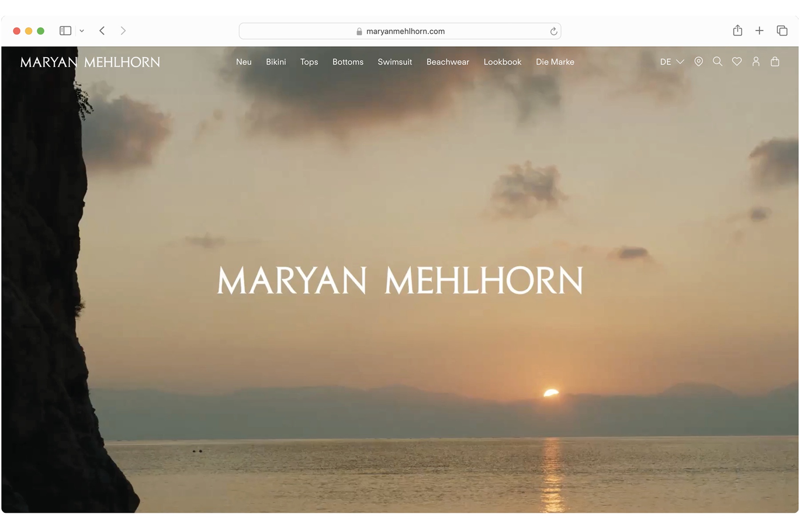Viewport: 800px width, 532px height.
Task: Open the Bottoms menu item
Action: pyautogui.click(x=348, y=62)
